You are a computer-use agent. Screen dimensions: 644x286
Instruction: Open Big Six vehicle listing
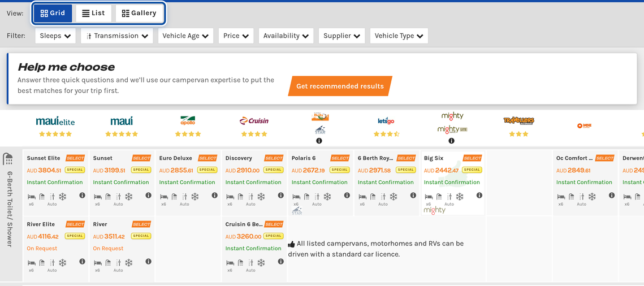[433, 158]
